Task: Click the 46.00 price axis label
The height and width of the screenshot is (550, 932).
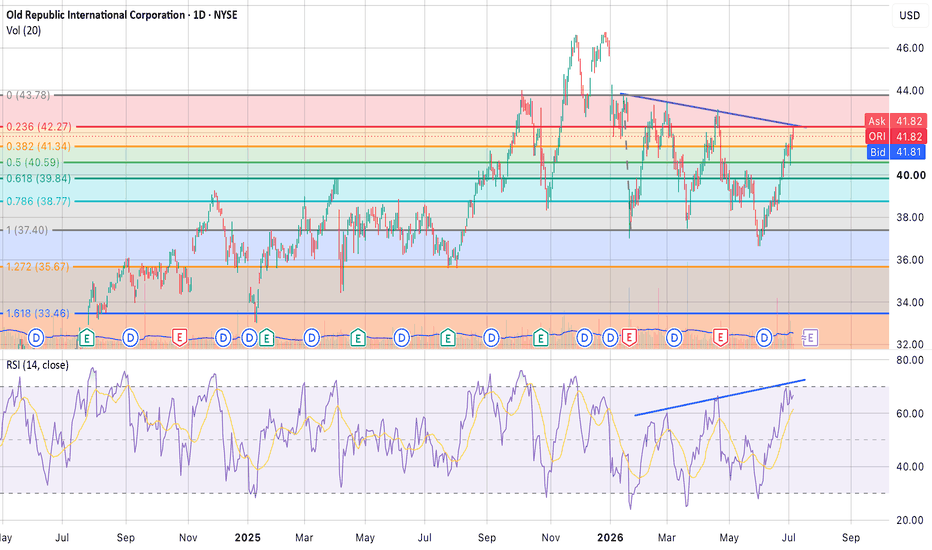Action: point(910,48)
